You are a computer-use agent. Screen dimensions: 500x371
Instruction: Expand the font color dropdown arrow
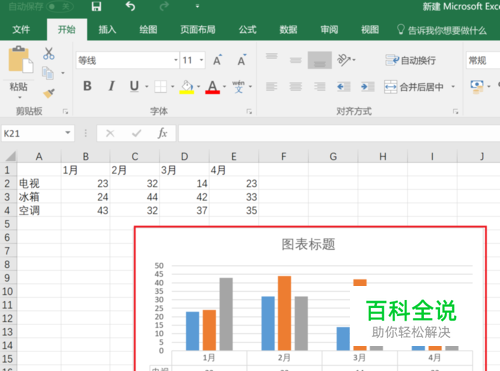point(224,86)
